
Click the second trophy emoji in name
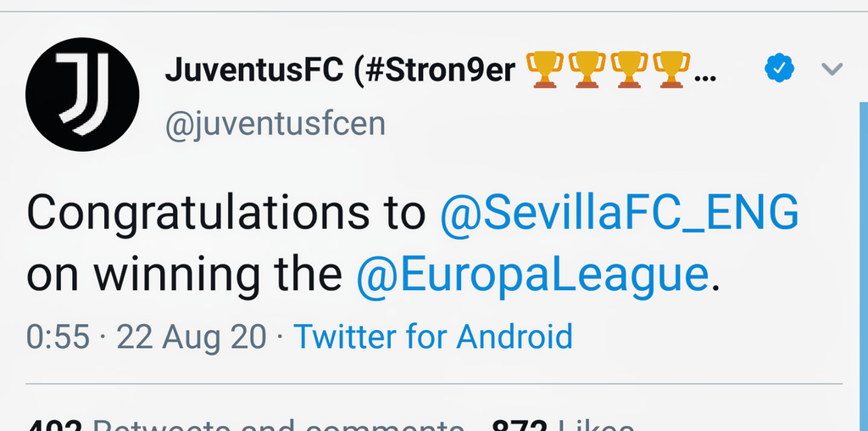point(587,70)
